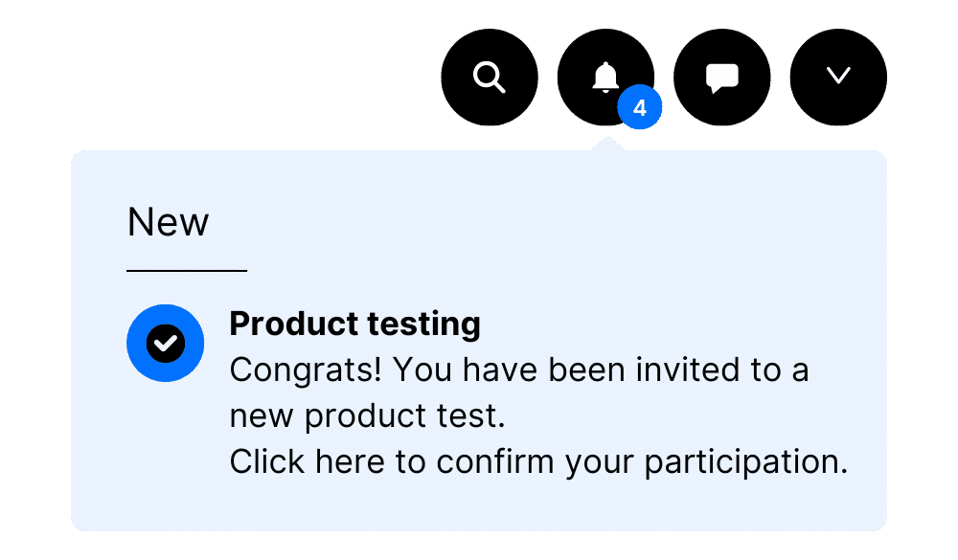Expand the menu with the down chevron
The image size is (958, 560).
coord(838,76)
